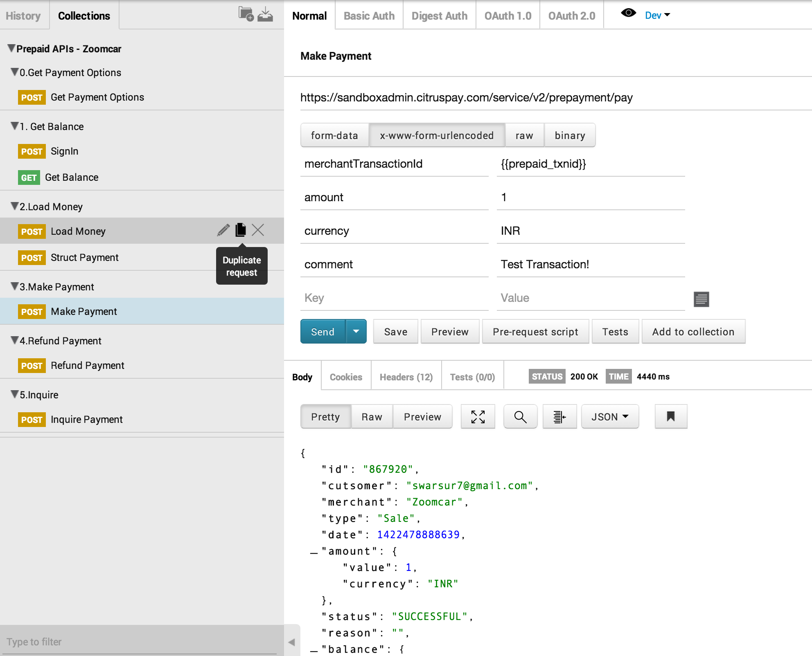
Task: Collapse the 2.Load Money folder
Action: [x=15, y=206]
